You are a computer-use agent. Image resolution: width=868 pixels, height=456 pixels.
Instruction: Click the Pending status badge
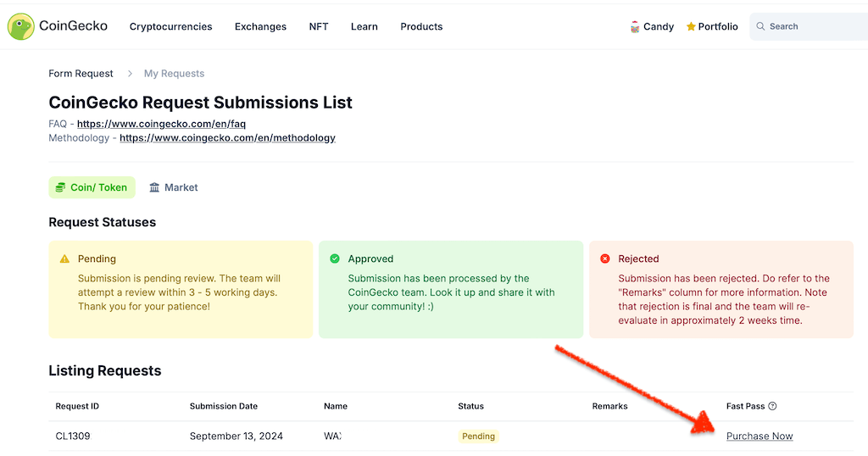pos(478,436)
